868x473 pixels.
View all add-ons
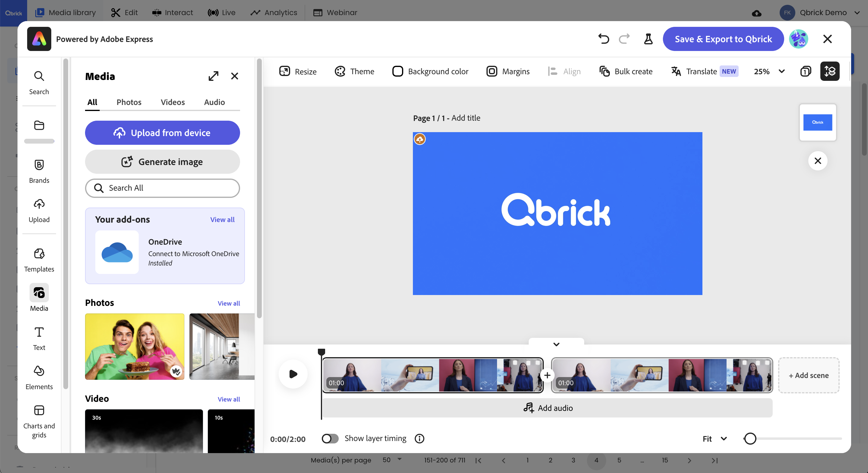click(222, 220)
